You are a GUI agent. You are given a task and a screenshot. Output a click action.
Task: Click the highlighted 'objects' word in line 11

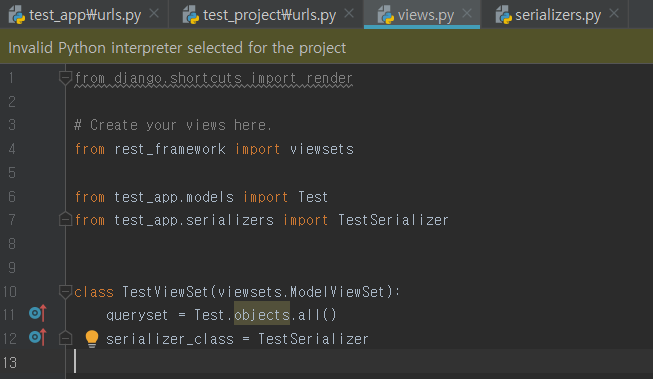[x=262, y=314]
